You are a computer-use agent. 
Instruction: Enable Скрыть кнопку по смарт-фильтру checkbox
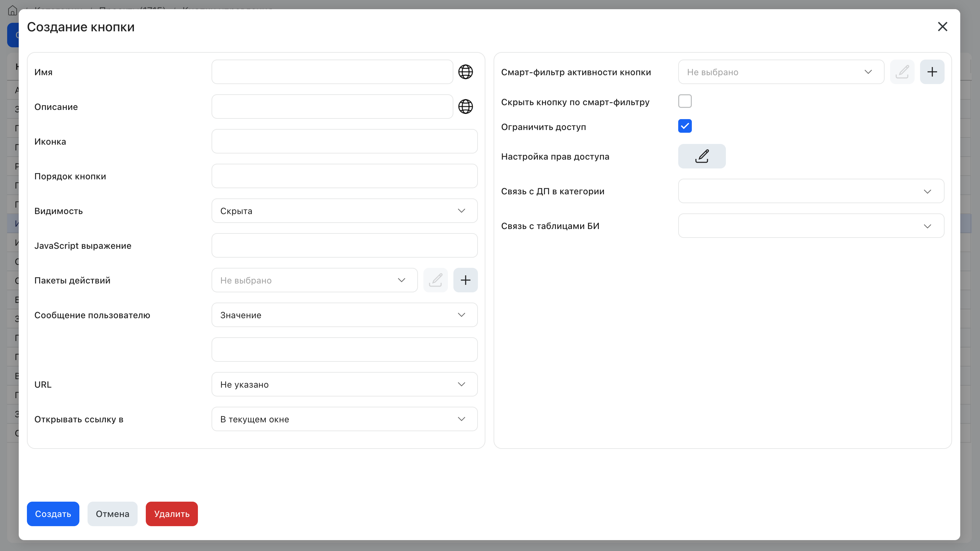click(685, 101)
